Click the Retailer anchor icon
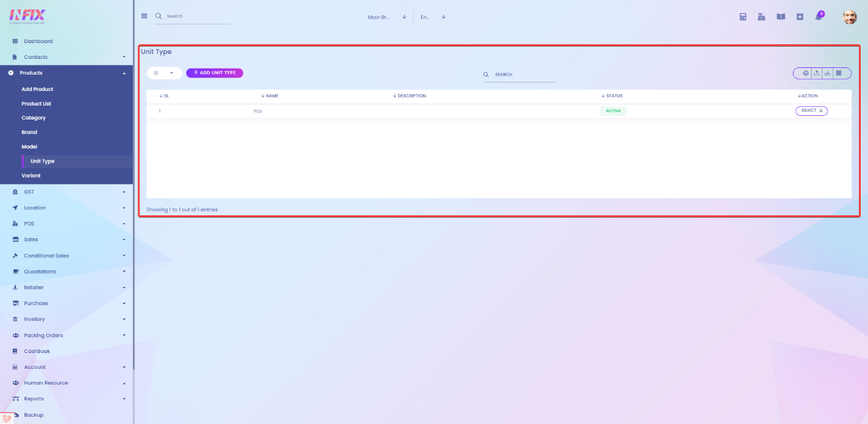 coord(15,288)
